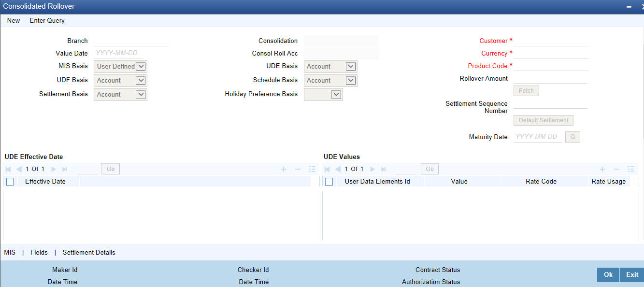The height and width of the screenshot is (287, 644).
Task: Click the Rate Usage column header
Action: click(609, 182)
